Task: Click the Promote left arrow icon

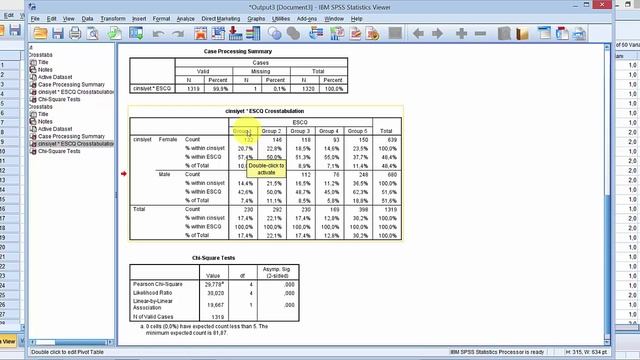Action: pyautogui.click(x=418, y=33)
